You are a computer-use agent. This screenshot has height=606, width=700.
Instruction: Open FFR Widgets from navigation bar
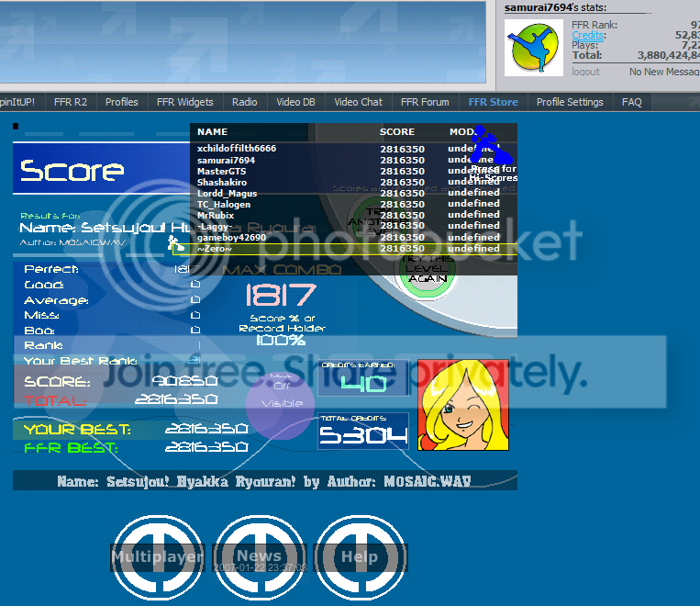click(184, 102)
